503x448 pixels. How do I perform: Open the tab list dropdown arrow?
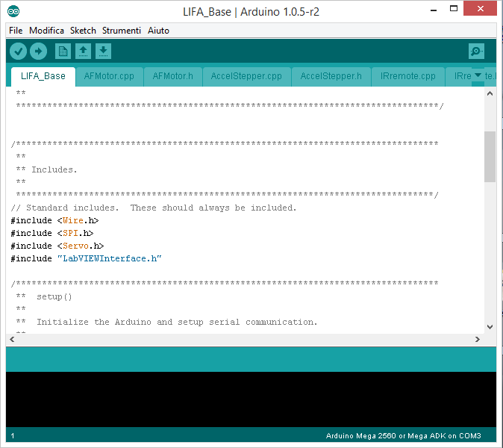pos(478,75)
